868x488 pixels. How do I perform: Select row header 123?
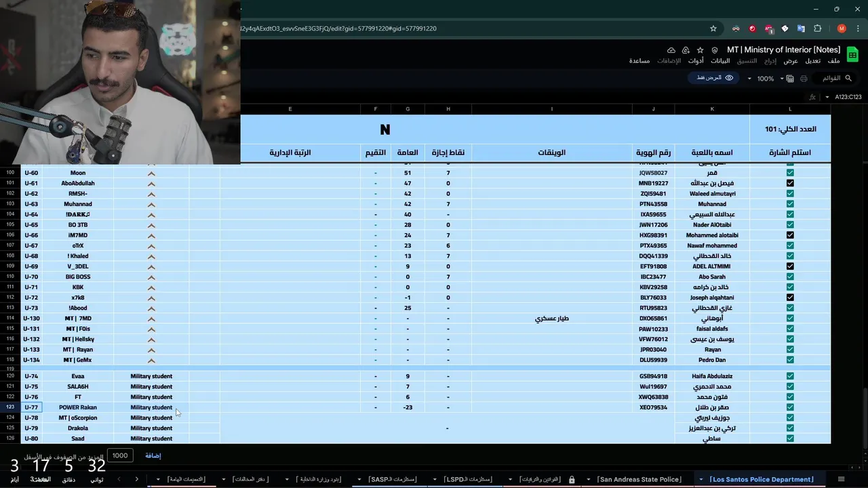(x=10, y=407)
